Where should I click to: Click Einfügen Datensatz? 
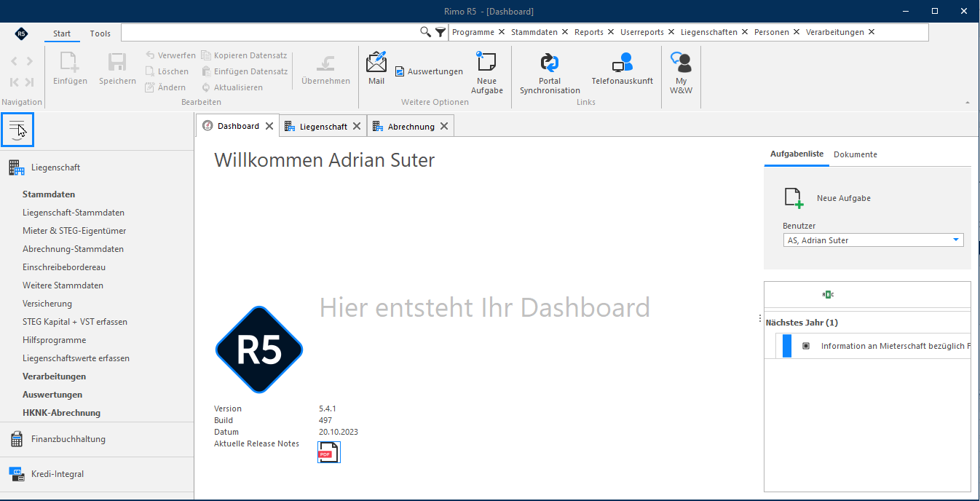coord(244,71)
